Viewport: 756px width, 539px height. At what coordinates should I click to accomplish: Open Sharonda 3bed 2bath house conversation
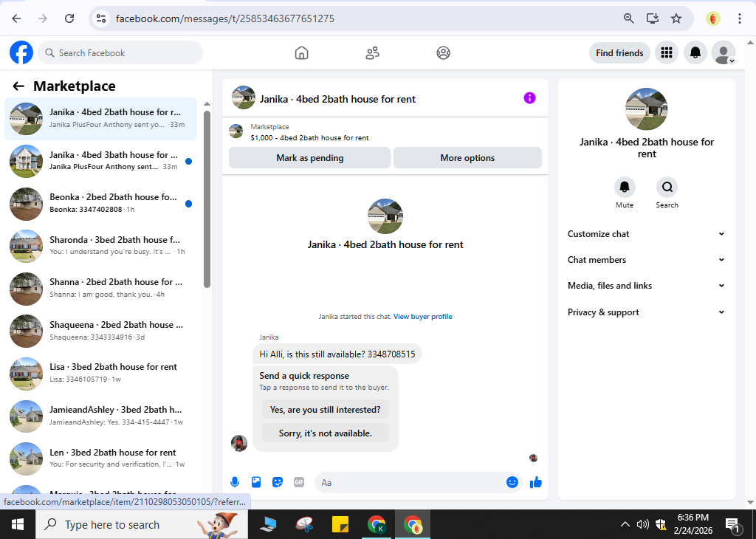[x=100, y=246]
